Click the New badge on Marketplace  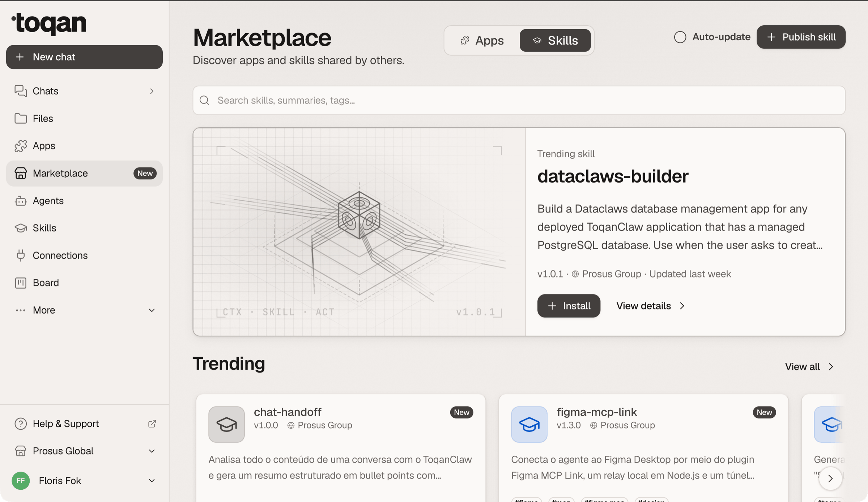click(x=145, y=173)
